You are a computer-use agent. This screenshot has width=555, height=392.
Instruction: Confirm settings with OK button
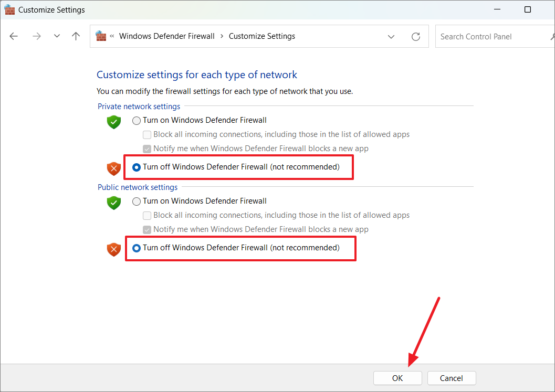397,378
